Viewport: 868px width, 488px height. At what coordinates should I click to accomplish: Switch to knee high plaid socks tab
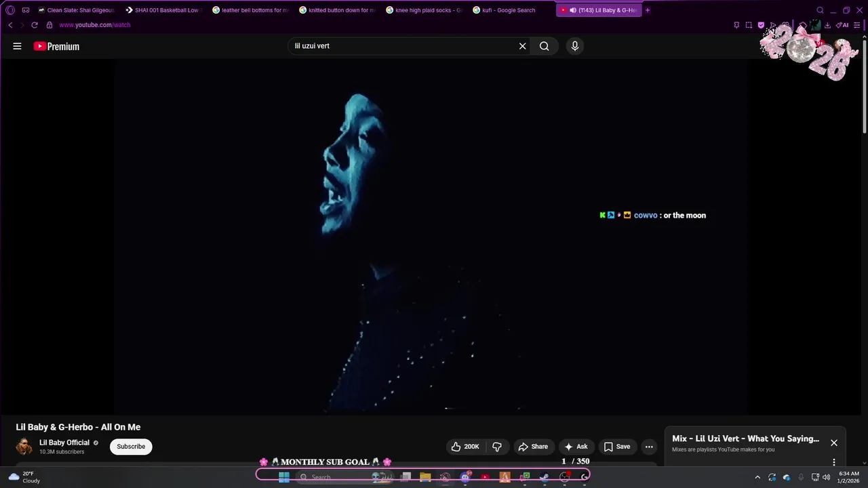424,10
